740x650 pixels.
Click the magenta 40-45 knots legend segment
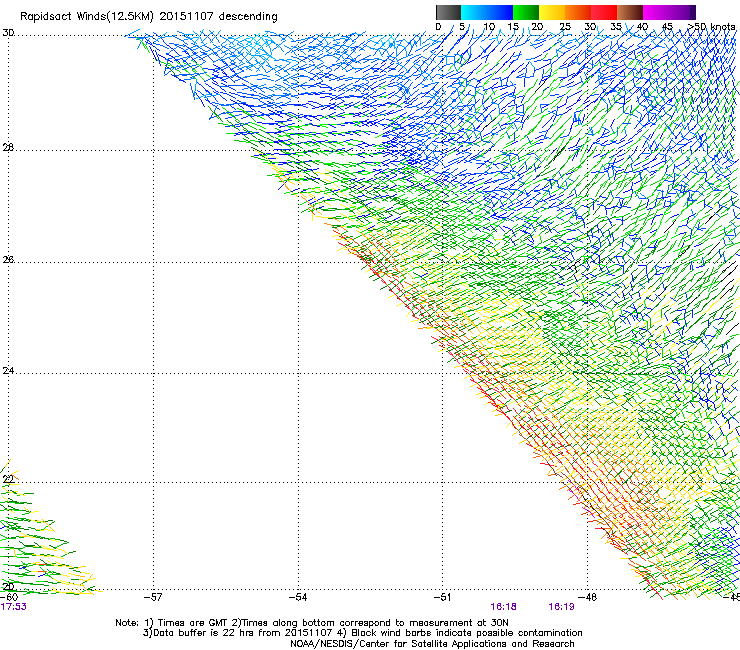point(656,12)
